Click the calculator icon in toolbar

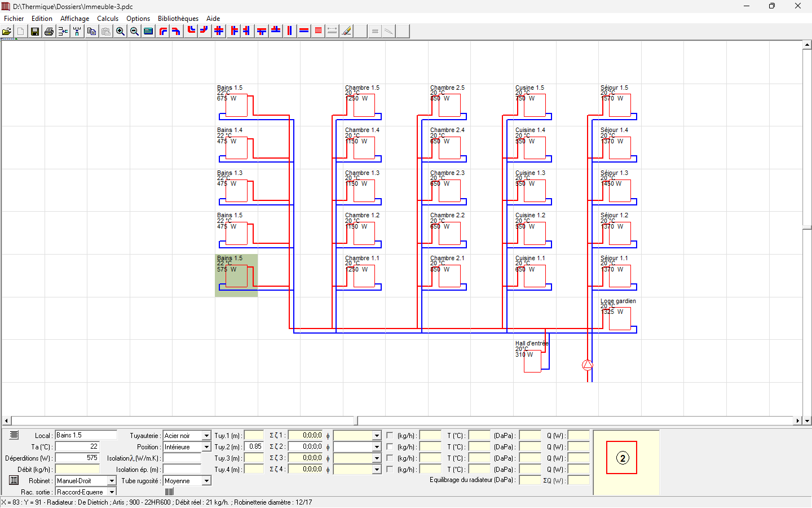click(148, 32)
